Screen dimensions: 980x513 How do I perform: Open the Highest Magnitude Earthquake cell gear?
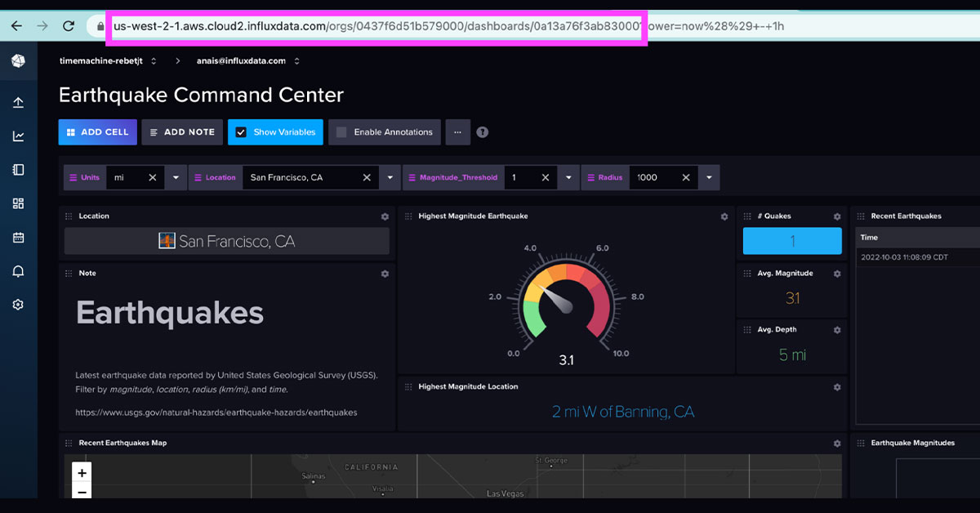[x=724, y=216]
